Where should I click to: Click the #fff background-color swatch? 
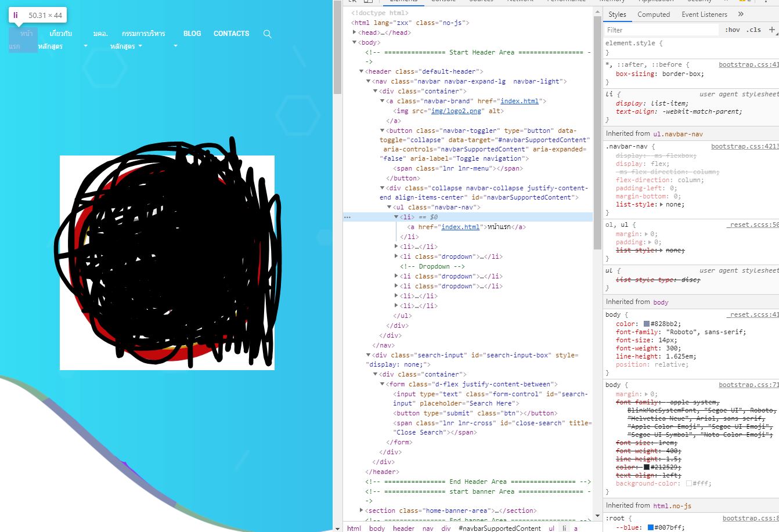coord(689,483)
